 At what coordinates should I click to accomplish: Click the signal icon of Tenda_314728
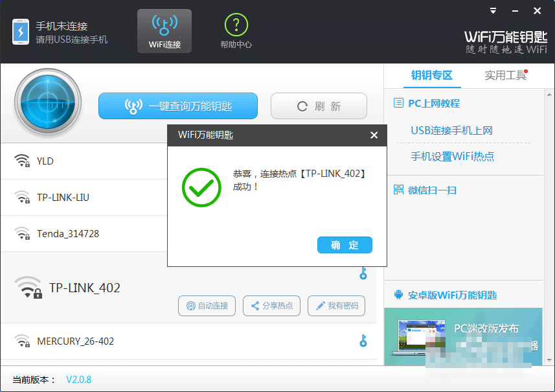click(x=21, y=233)
